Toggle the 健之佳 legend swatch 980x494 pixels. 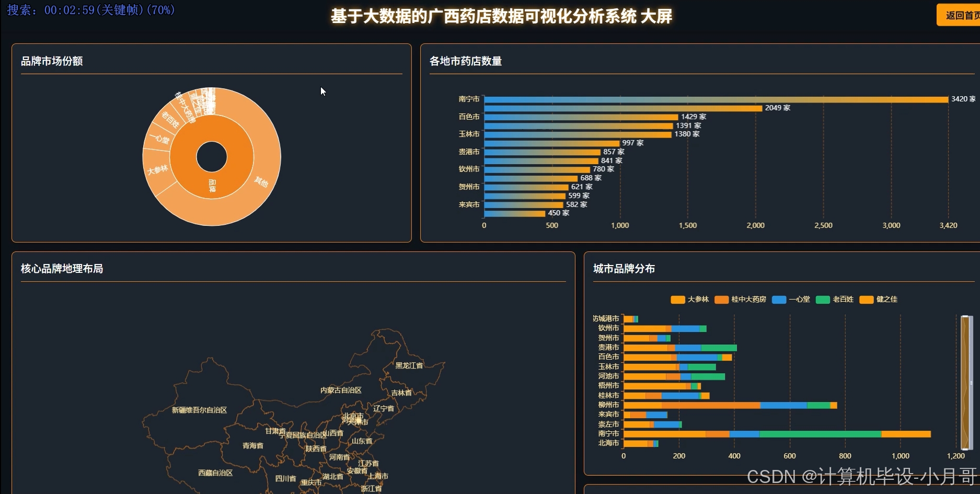pyautogui.click(x=867, y=300)
